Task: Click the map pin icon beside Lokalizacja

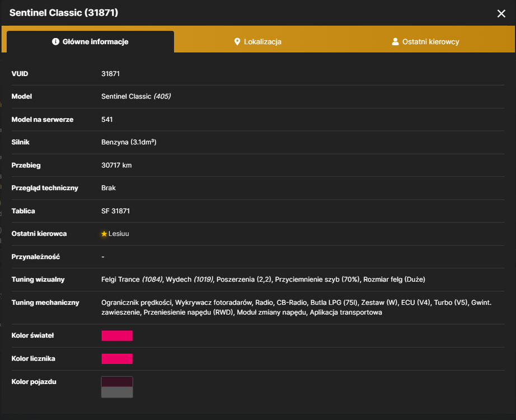Action: coord(237,42)
